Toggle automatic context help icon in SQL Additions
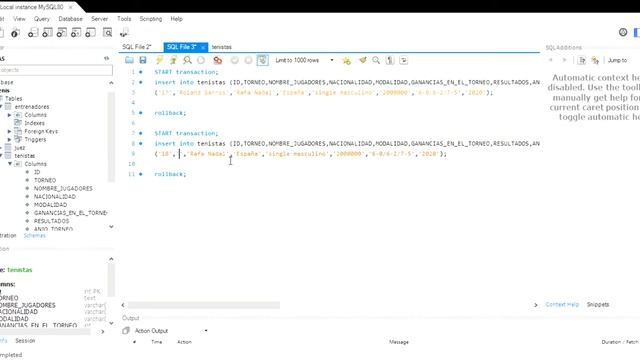 tap(595, 60)
